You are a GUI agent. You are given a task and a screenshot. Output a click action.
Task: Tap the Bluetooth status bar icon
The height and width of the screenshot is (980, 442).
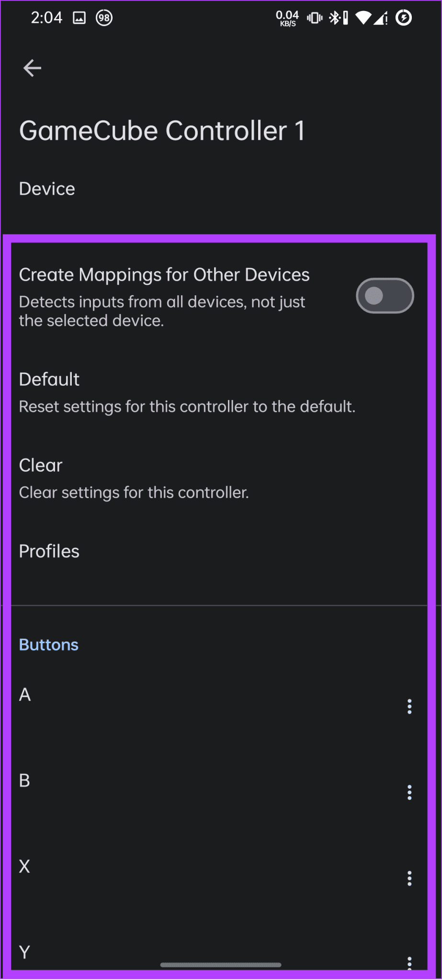point(334,18)
